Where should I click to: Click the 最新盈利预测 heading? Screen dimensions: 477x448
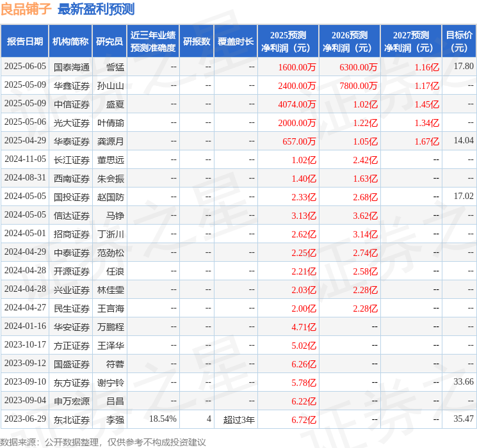pyautogui.click(x=96, y=9)
